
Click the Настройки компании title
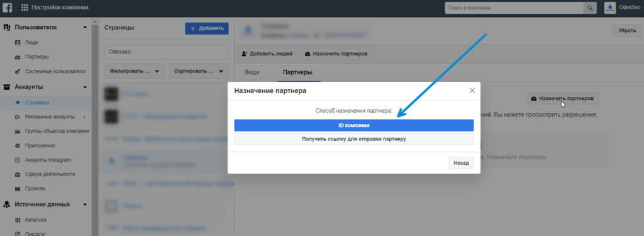60,8
